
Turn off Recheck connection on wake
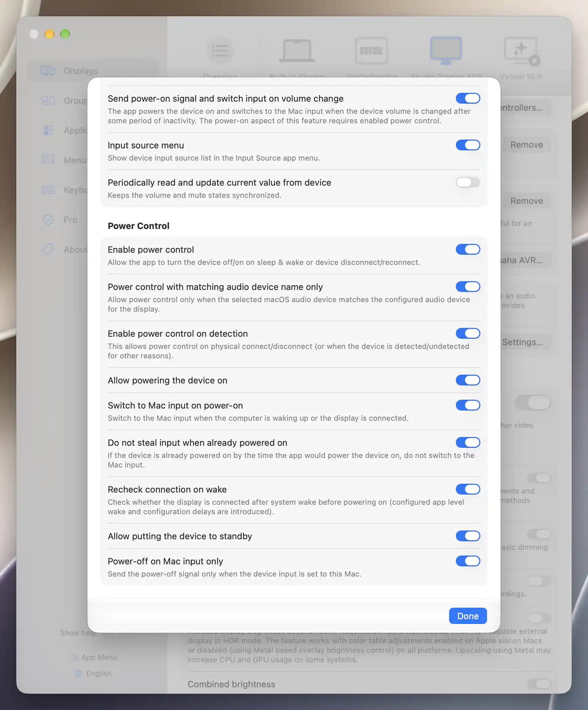point(468,489)
